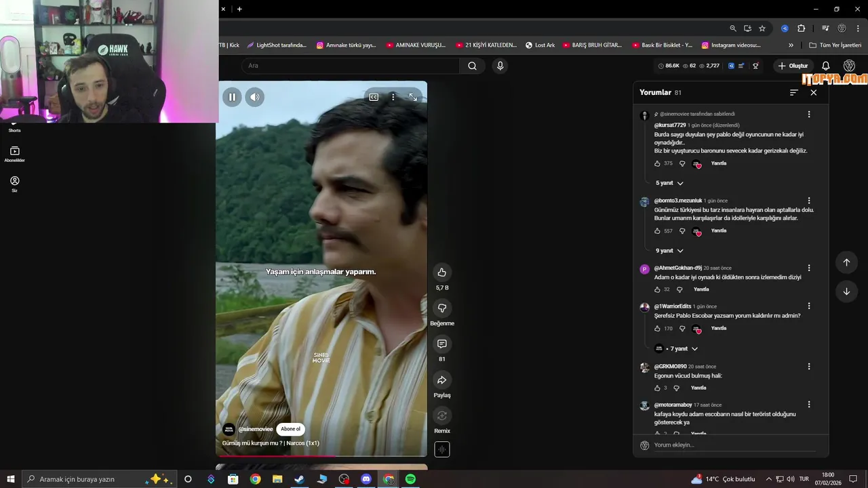
Task: Open the Windows Start menu
Action: (x=11, y=479)
